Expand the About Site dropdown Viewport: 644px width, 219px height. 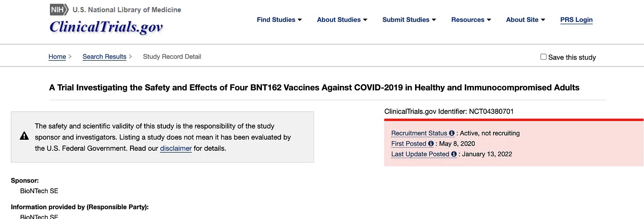(526, 20)
